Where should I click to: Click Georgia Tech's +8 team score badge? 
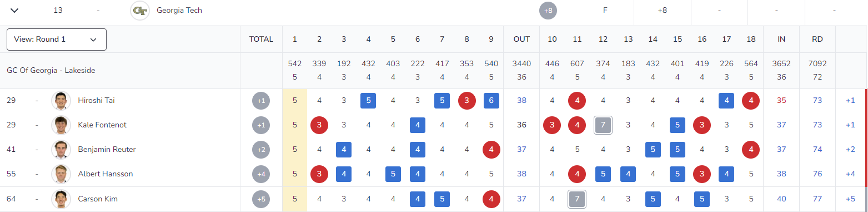pyautogui.click(x=548, y=11)
